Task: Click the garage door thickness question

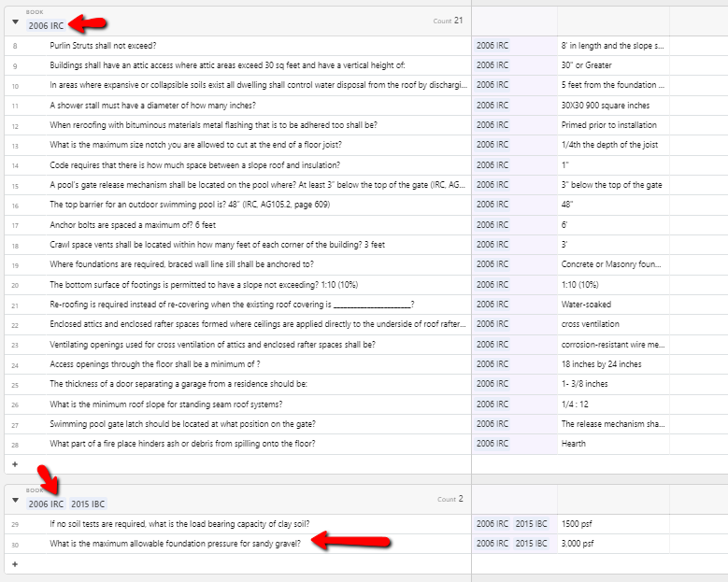Action: pyautogui.click(x=178, y=384)
